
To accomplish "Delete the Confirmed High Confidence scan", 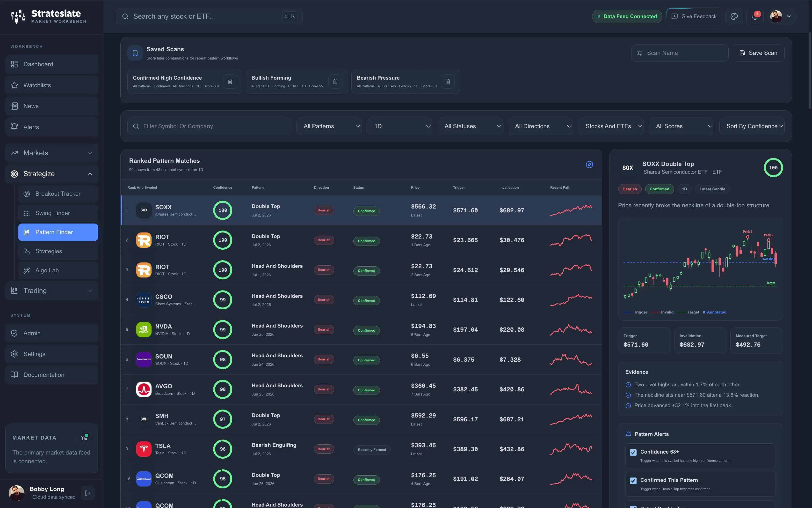I will click(x=230, y=81).
